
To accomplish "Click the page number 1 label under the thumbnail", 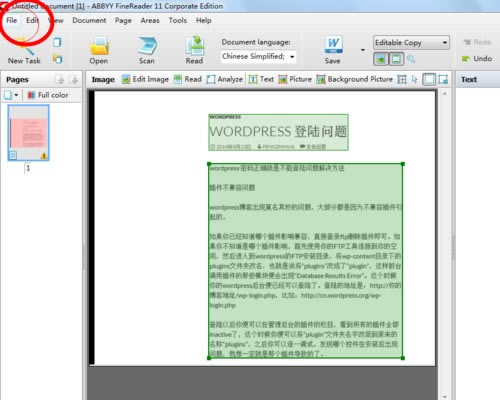I will (x=28, y=168).
